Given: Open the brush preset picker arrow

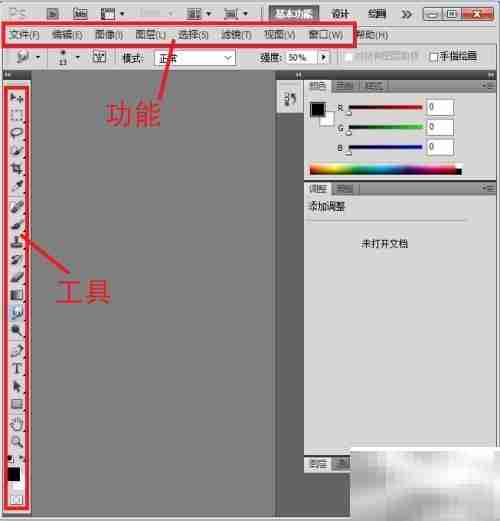Looking at the screenshot, I should click(x=78, y=57).
